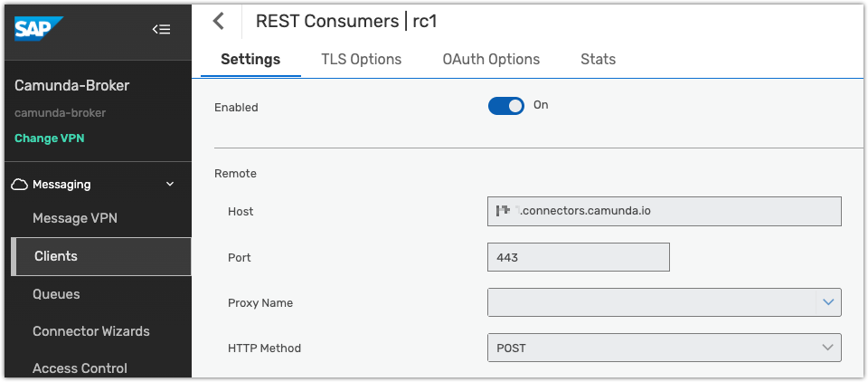Open Message VPN in sidebar
The image size is (868, 382).
[x=75, y=218]
